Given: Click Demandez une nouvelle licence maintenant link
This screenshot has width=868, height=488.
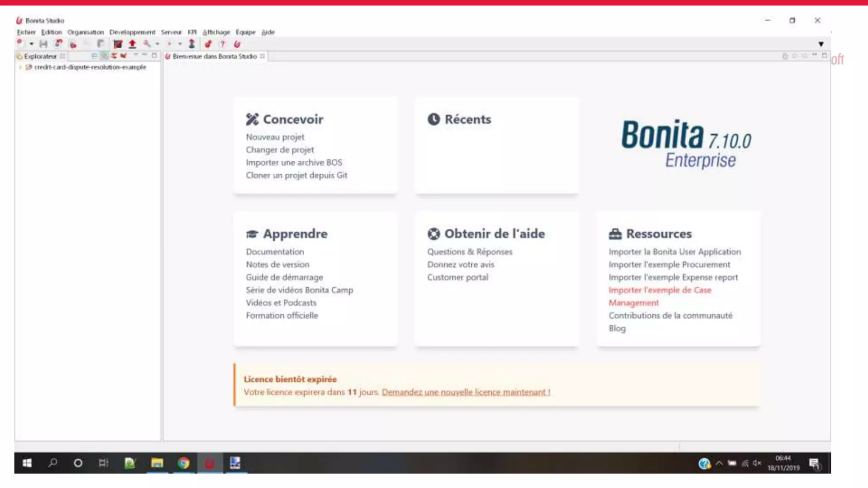Looking at the screenshot, I should [x=466, y=392].
